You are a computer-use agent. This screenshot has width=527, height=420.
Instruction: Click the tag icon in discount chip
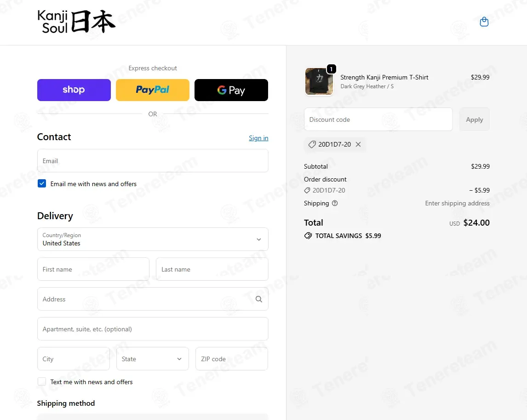pyautogui.click(x=312, y=144)
